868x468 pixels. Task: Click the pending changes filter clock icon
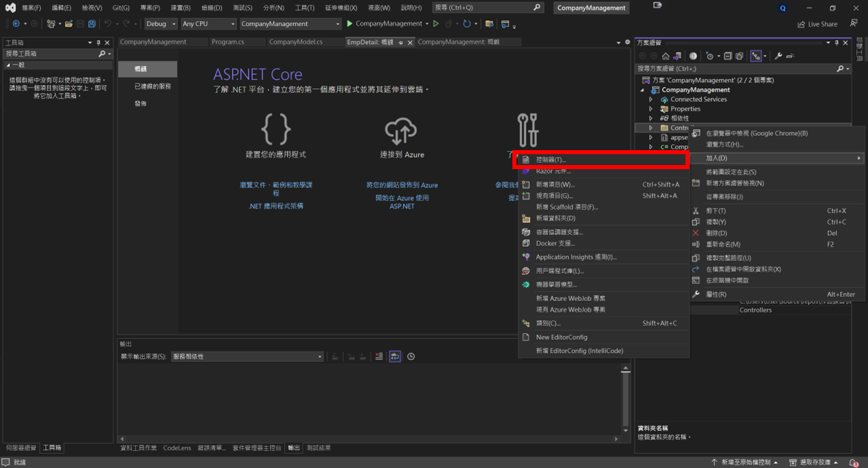pyautogui.click(x=710, y=56)
